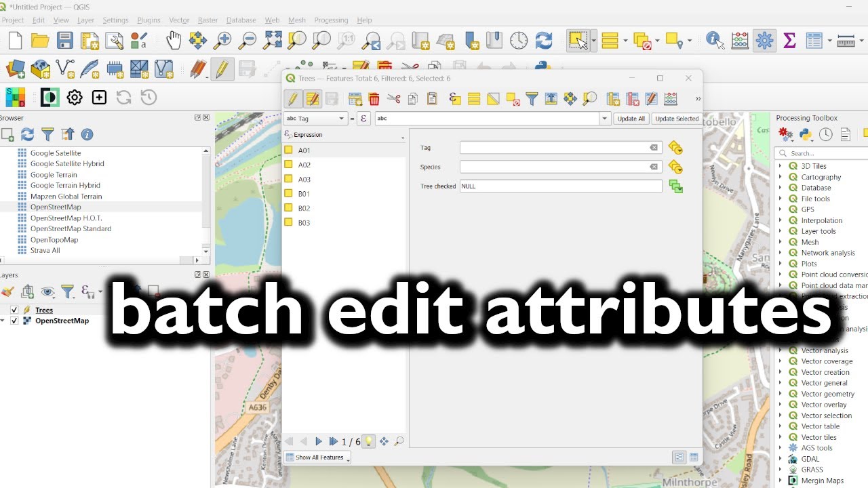Click Invert Selection in attribute table toolbar
Image resolution: width=868 pixels, height=488 pixels.
tap(493, 100)
